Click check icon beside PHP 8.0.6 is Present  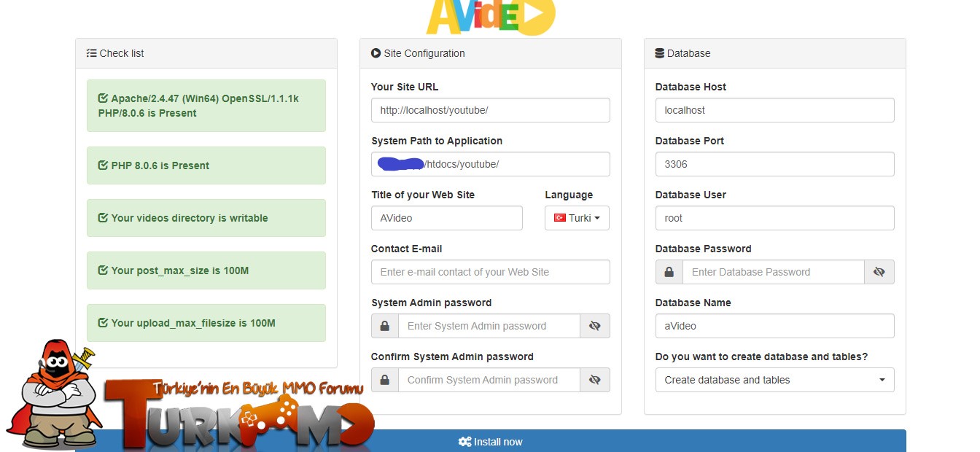[103, 165]
